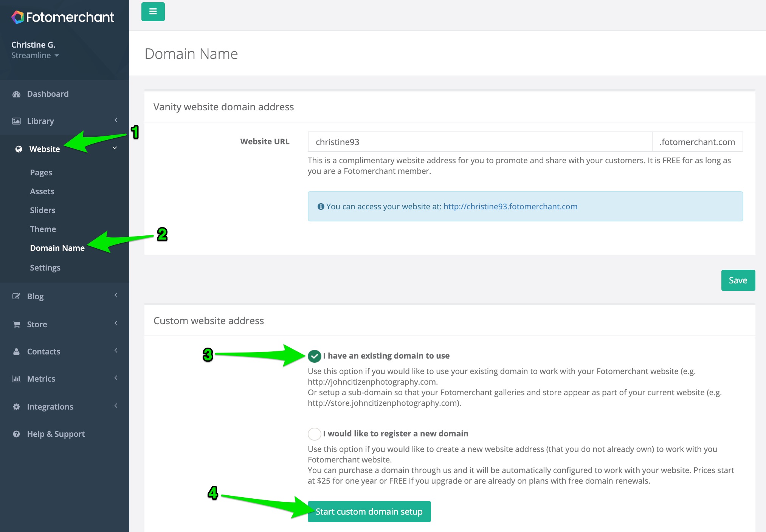Screen dimensions: 766x532
Task: Open the website Settings submenu item
Action: (45, 268)
